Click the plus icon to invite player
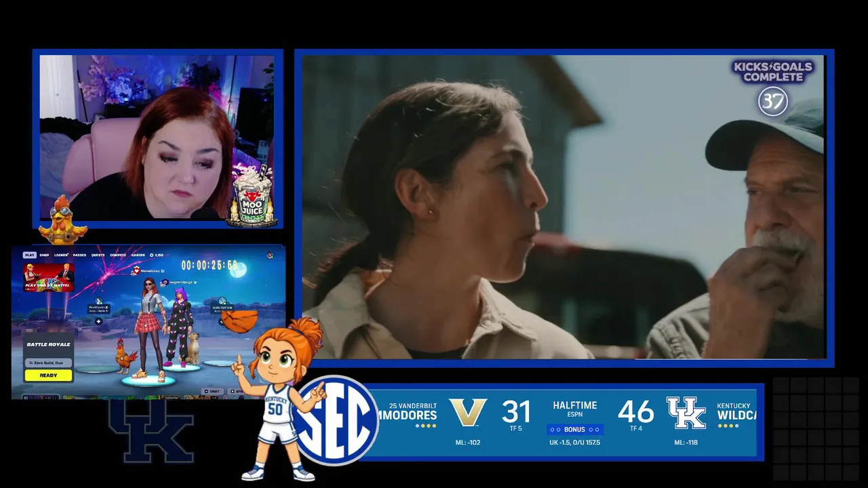The image size is (868, 488). [x=98, y=321]
